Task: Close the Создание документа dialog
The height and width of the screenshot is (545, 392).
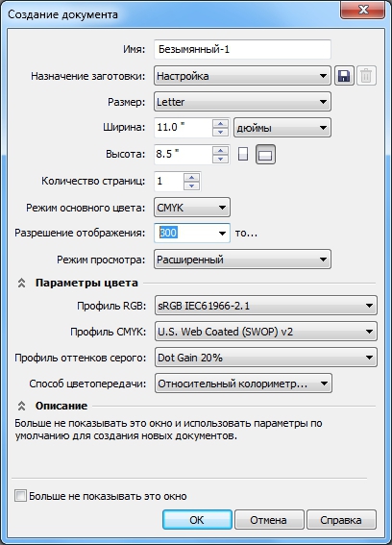Action: [x=363, y=10]
